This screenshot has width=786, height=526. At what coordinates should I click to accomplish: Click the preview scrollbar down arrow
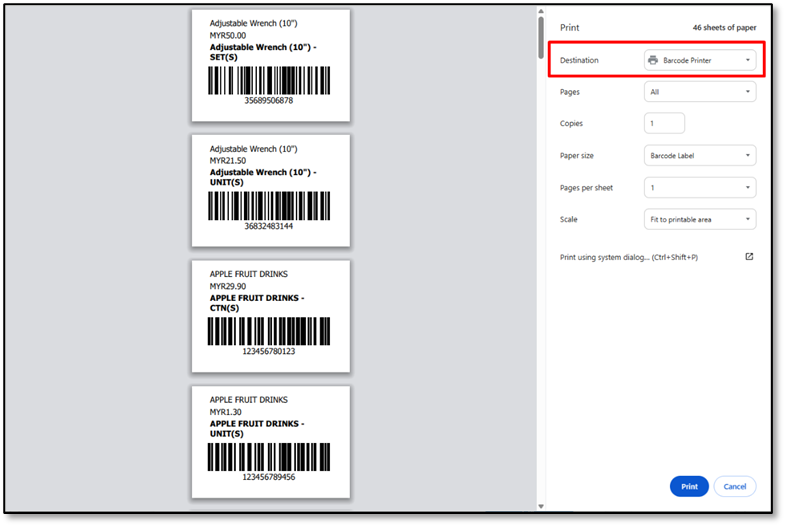541,506
